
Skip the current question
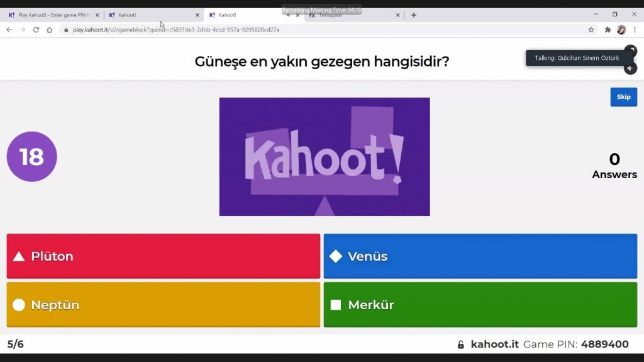pyautogui.click(x=623, y=97)
